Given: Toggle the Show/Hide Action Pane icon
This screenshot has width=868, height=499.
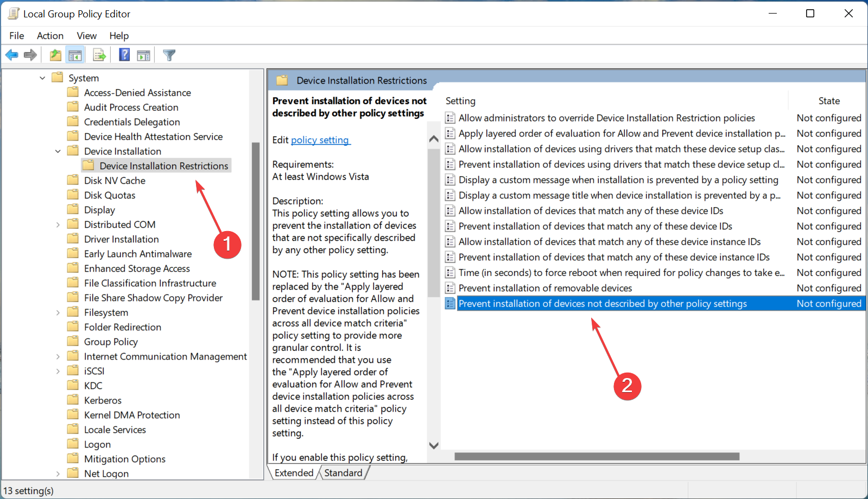Looking at the screenshot, I should (x=143, y=55).
